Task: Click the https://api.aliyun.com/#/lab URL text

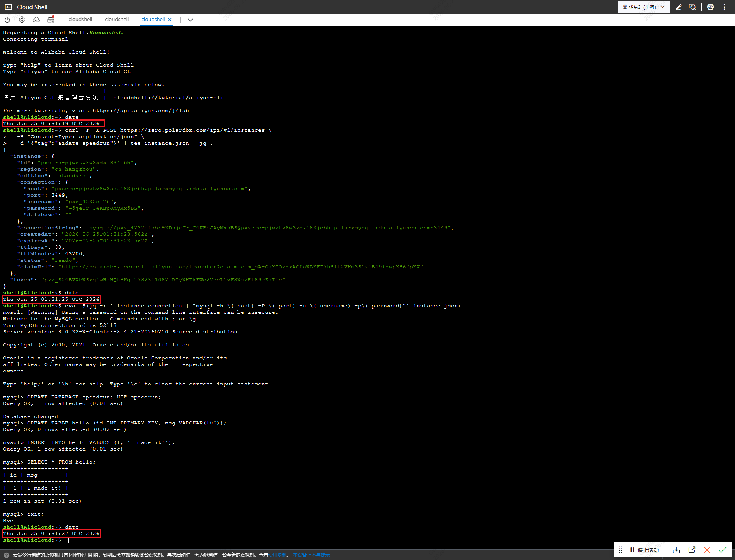Action: 140,111
